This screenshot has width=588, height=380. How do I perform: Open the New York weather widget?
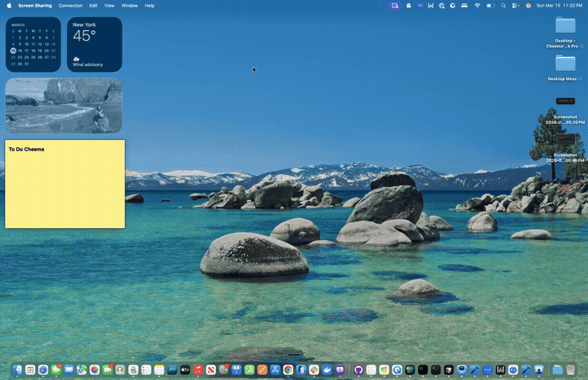[x=95, y=44]
